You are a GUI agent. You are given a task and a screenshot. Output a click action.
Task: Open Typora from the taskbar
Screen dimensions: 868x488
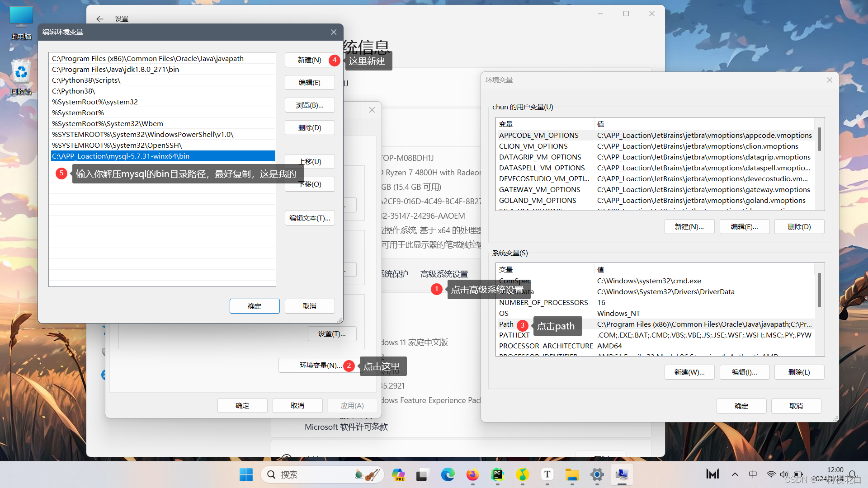547,474
